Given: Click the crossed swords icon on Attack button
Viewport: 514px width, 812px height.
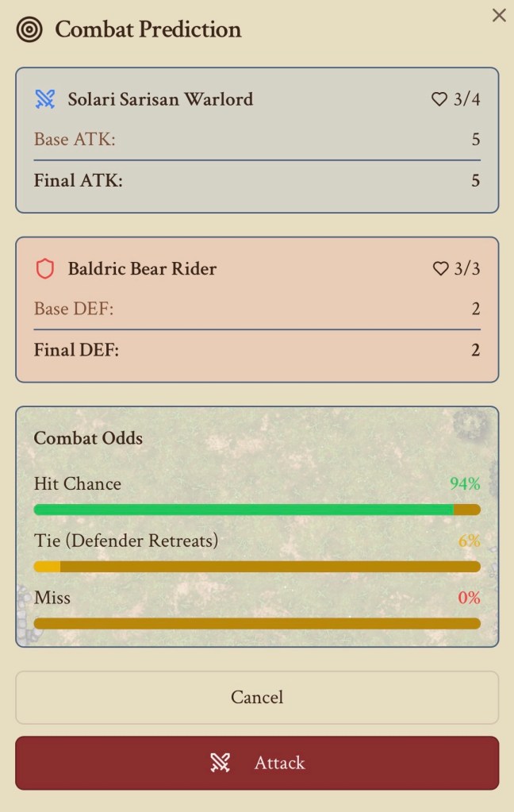Looking at the screenshot, I should (x=220, y=763).
